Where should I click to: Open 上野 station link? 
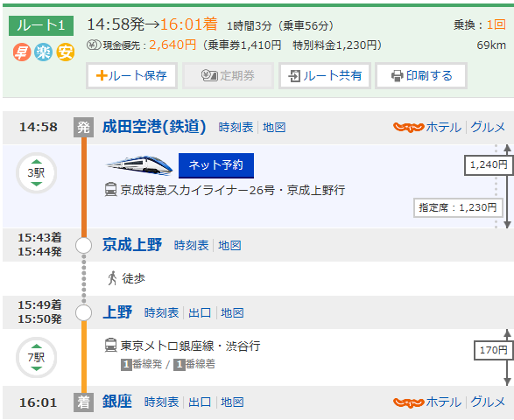tap(117, 312)
